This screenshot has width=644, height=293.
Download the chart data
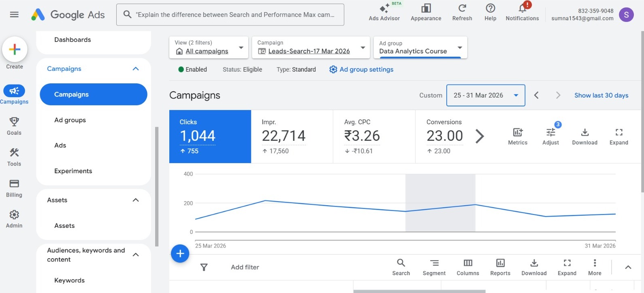[584, 136]
